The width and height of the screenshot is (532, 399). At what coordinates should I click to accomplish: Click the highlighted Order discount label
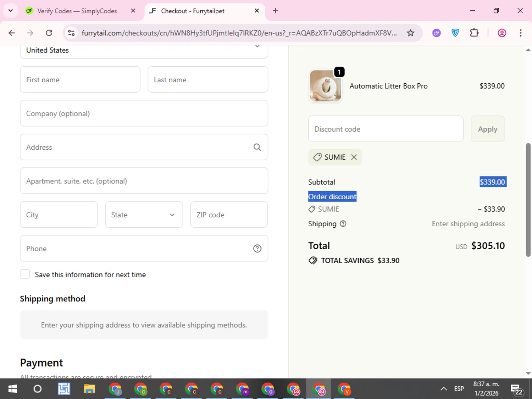(x=332, y=196)
